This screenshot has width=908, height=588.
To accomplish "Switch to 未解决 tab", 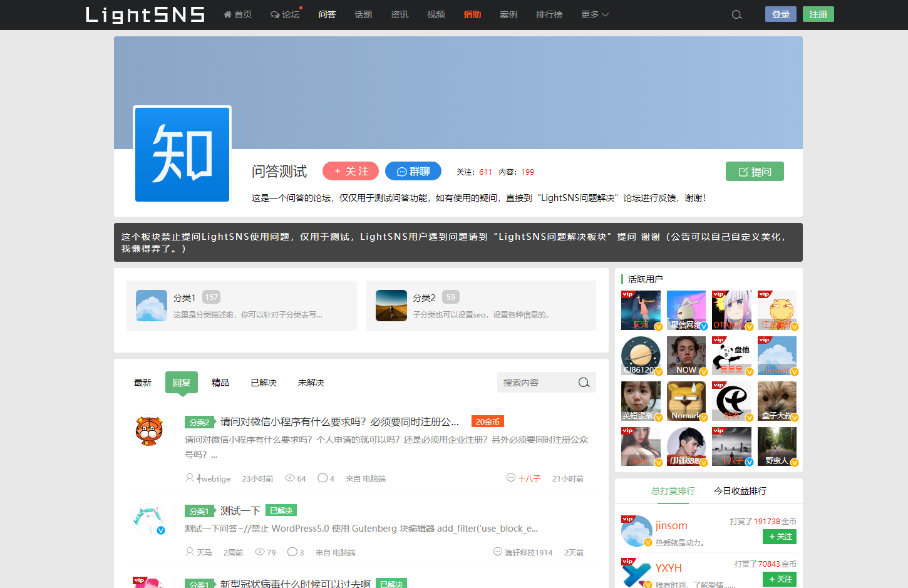I will 311,383.
